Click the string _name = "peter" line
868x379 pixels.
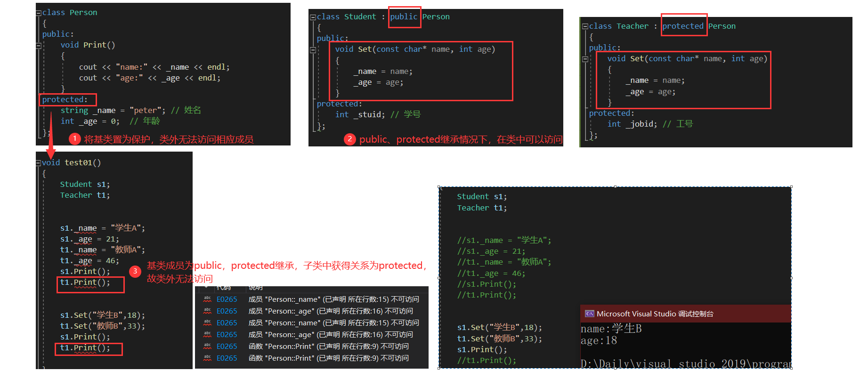click(x=130, y=111)
